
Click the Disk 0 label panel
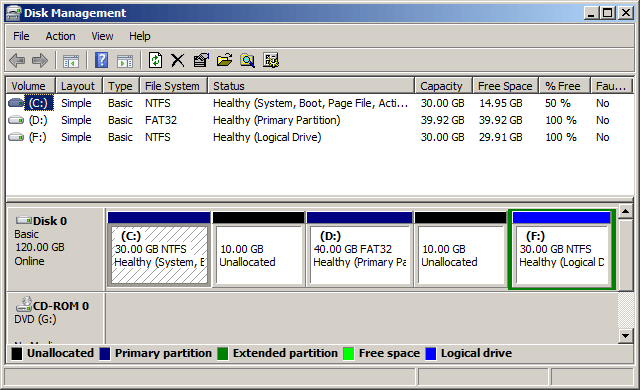tap(56, 249)
